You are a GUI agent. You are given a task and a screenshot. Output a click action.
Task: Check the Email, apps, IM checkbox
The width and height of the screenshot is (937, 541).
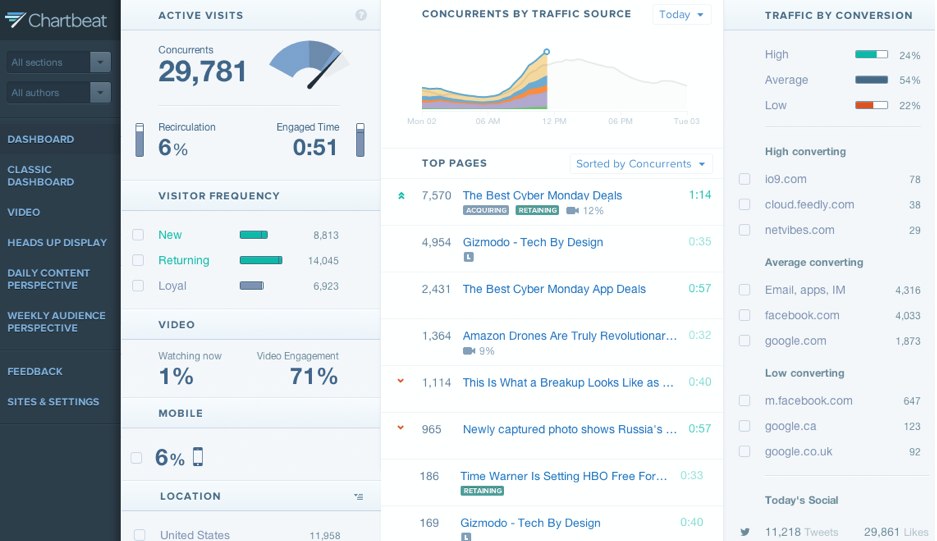pos(745,290)
